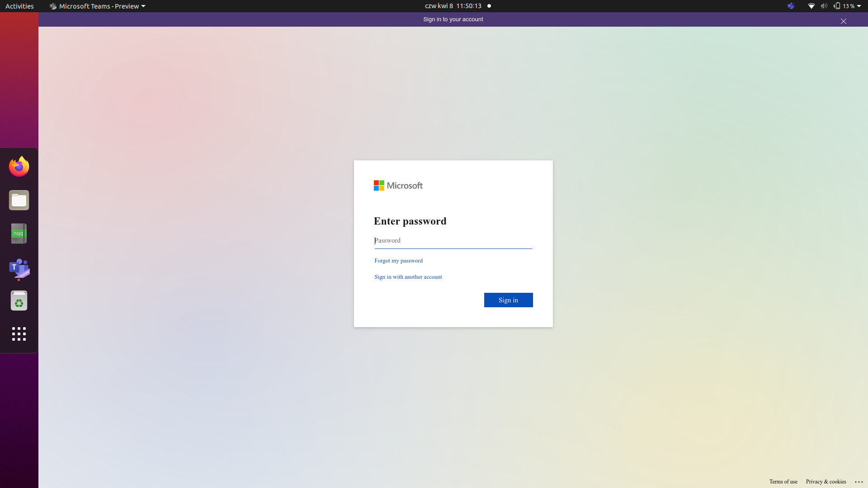The image size is (868, 488).
Task: Show Applications grid in dock
Action: (19, 334)
